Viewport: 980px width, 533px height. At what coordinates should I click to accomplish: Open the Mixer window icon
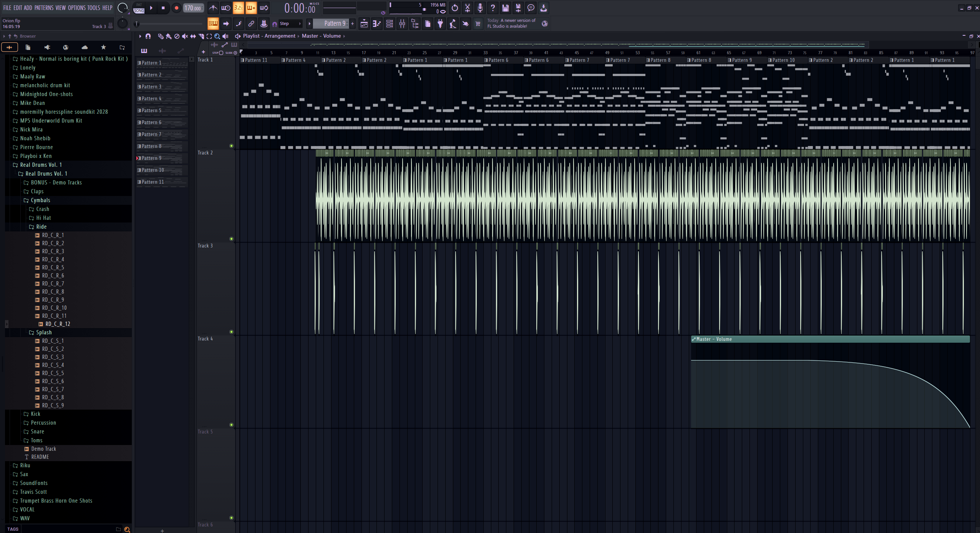click(x=402, y=24)
